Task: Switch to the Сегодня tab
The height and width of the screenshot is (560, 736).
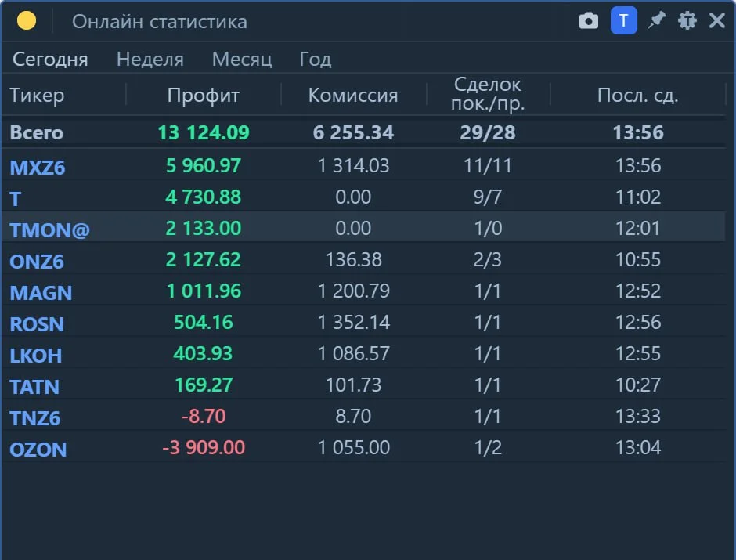Action: pos(50,60)
